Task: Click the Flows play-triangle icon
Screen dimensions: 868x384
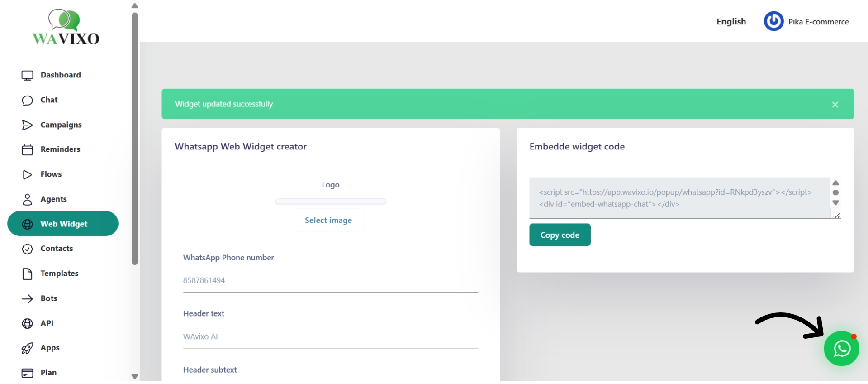Action: pyautogui.click(x=28, y=174)
